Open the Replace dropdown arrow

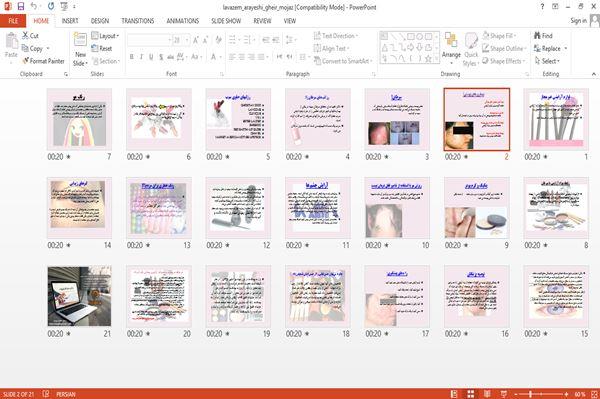click(x=566, y=49)
